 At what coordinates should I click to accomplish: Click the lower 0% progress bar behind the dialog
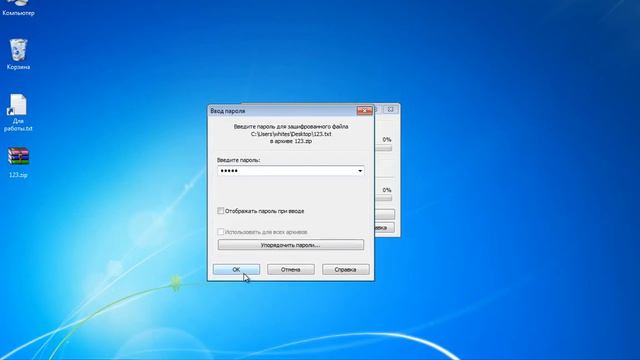(384, 198)
